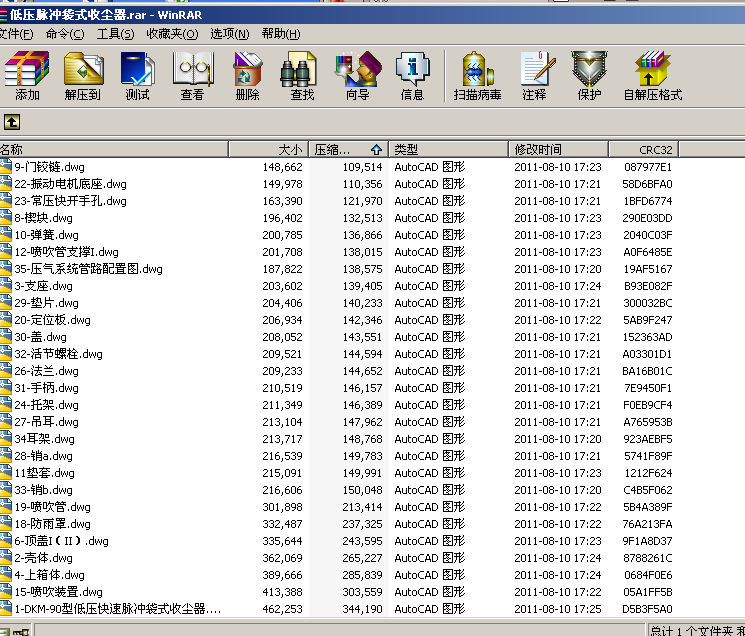Click the SFX (自解压格式) icon
The height and width of the screenshot is (636, 745).
(x=653, y=76)
